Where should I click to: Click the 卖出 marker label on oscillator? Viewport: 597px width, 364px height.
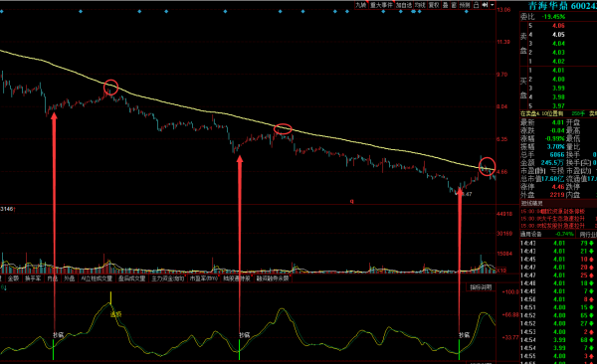(116, 314)
